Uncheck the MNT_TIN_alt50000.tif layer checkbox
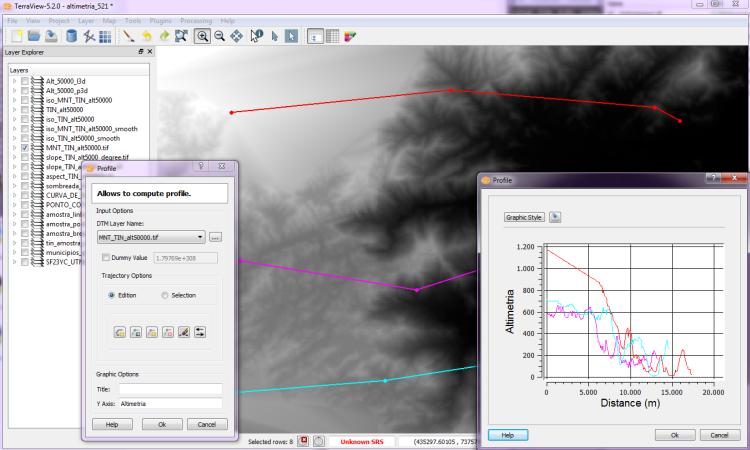This screenshot has height=450, width=750. pos(25,147)
